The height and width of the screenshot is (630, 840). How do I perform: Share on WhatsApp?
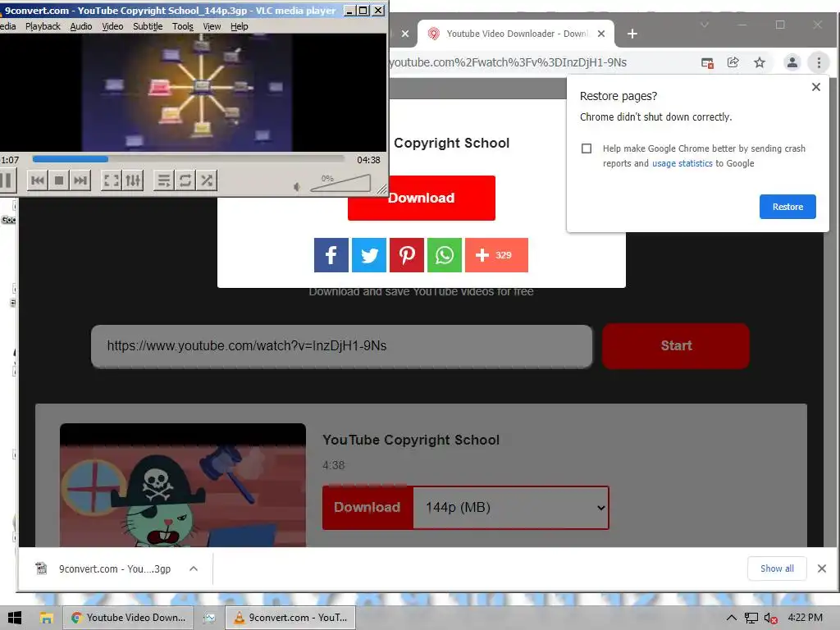[445, 255]
